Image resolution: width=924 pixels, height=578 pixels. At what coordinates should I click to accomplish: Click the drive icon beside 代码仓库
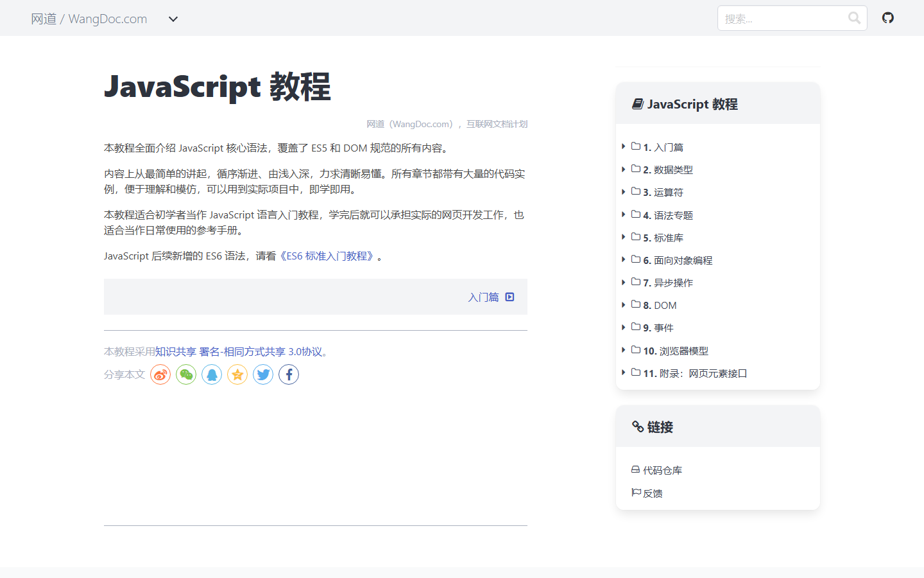[x=636, y=469]
